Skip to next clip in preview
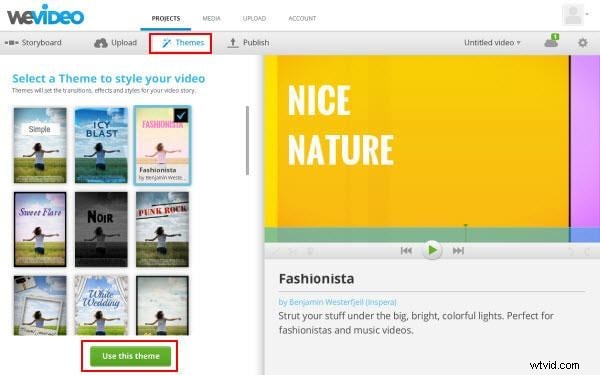This screenshot has height=375, width=600. coord(458,251)
